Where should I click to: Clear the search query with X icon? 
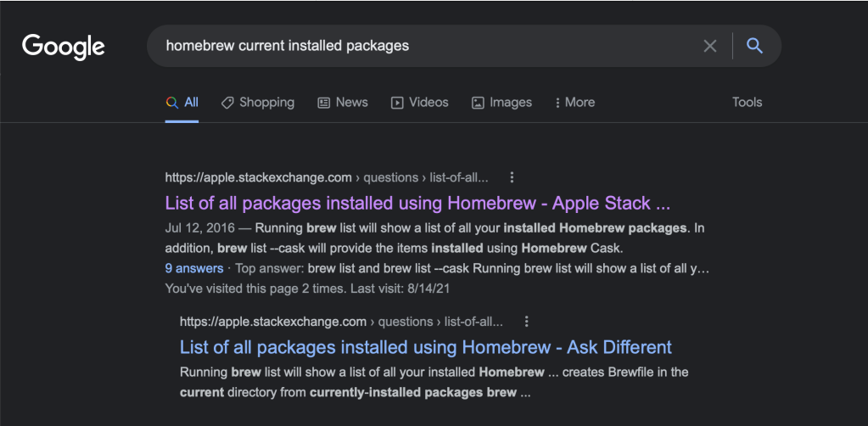coord(710,46)
